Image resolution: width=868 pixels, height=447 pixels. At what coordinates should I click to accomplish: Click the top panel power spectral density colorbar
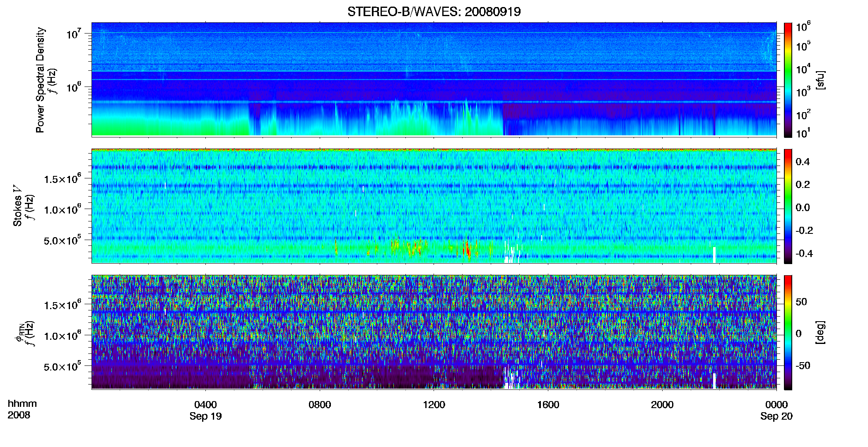pyautogui.click(x=788, y=80)
